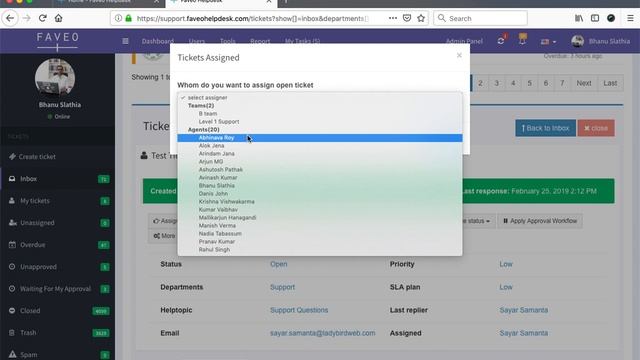Click Create ticket in sidebar
Screen dimensions: 640x360
tap(57, 157)
